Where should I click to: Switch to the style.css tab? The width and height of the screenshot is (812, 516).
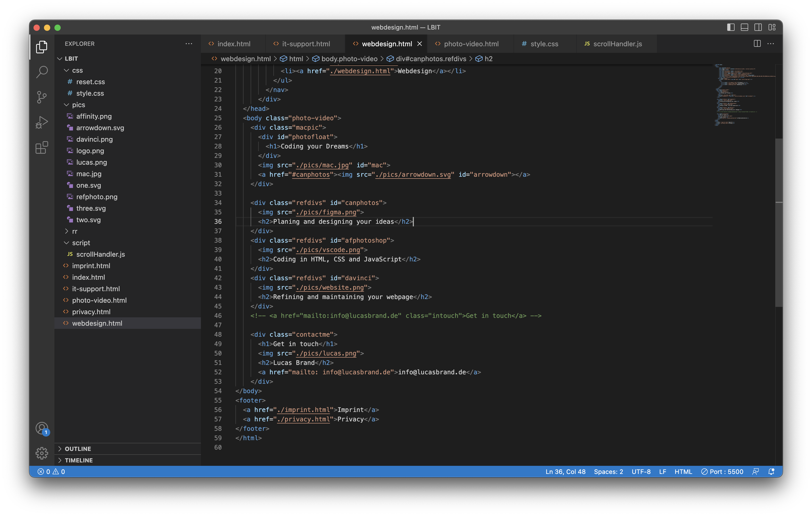(544, 44)
